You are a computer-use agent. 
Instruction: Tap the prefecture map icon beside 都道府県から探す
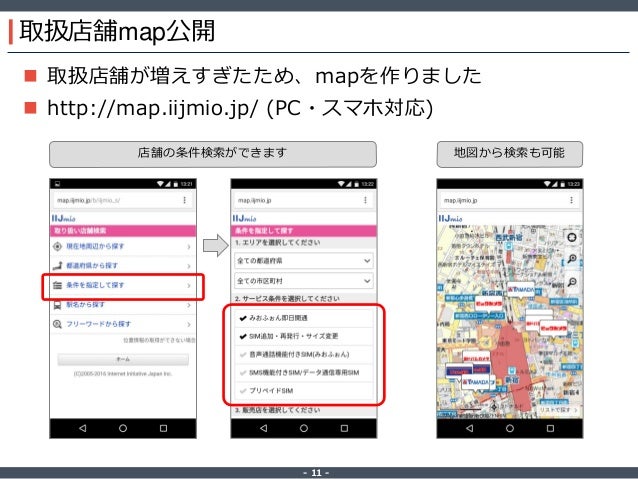(57, 266)
